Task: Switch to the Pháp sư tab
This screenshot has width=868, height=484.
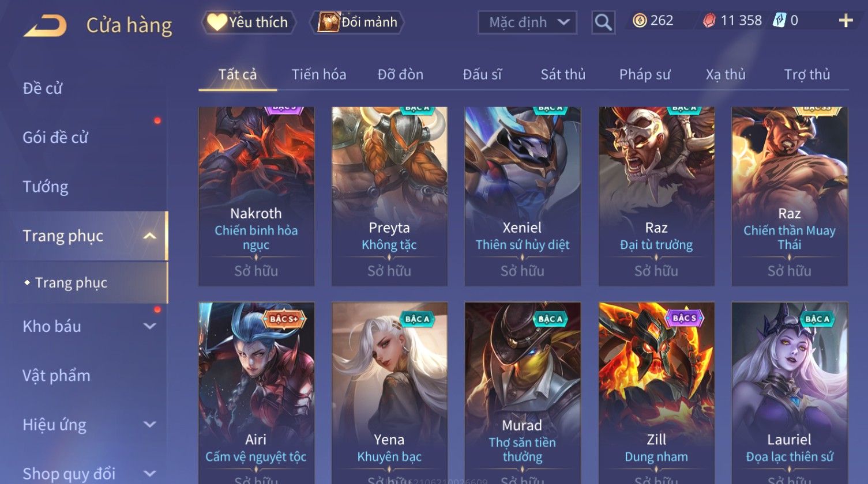Action: point(645,74)
